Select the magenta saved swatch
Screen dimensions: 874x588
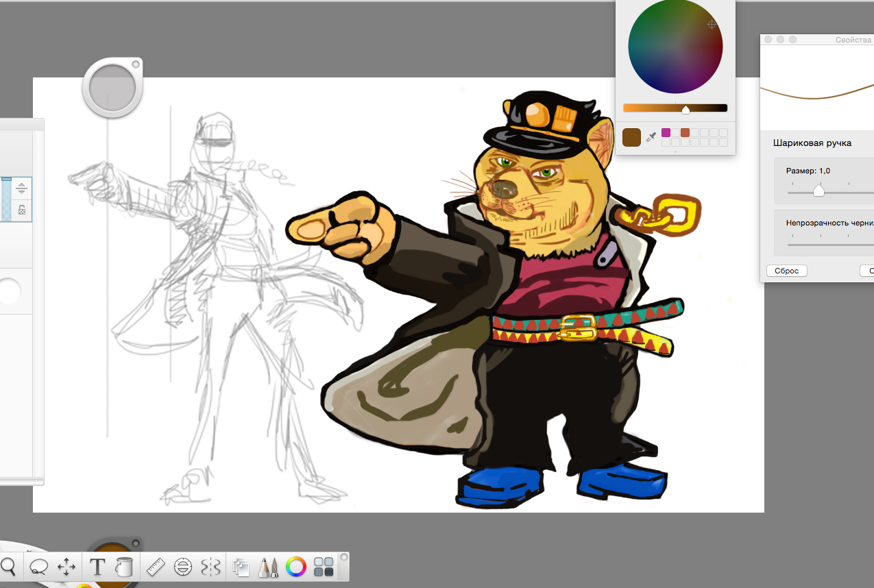point(666,132)
